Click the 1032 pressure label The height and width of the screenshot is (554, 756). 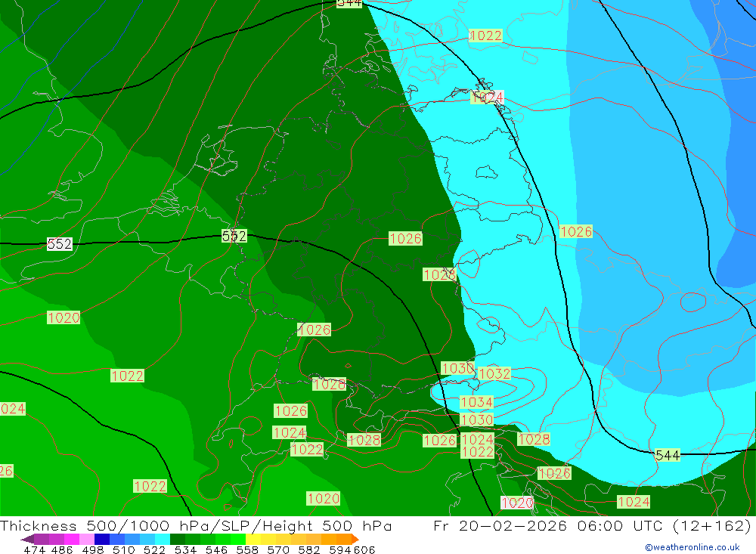click(x=494, y=373)
